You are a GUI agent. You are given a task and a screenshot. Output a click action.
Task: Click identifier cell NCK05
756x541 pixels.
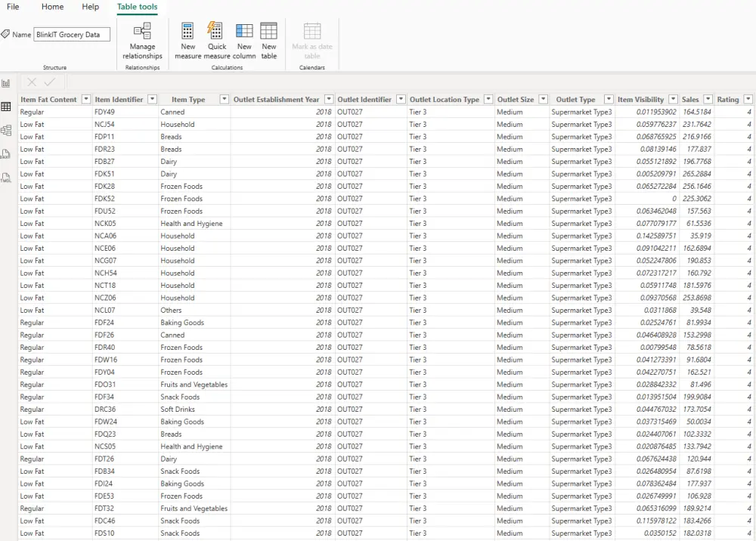(x=105, y=224)
